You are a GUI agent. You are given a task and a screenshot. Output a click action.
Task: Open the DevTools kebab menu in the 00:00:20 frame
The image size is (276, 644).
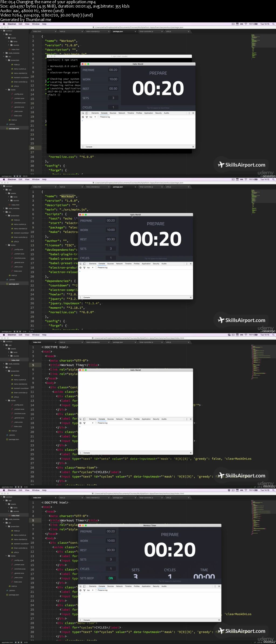(x=189, y=113)
